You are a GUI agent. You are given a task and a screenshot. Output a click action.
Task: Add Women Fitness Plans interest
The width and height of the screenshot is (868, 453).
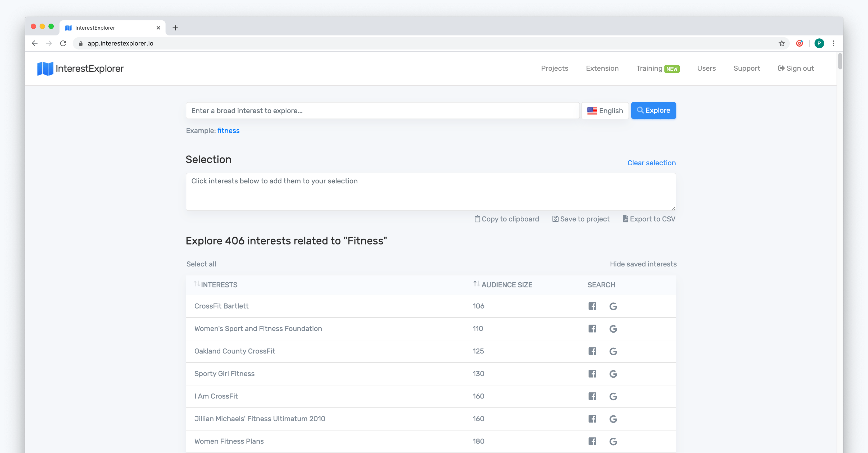pos(229,441)
